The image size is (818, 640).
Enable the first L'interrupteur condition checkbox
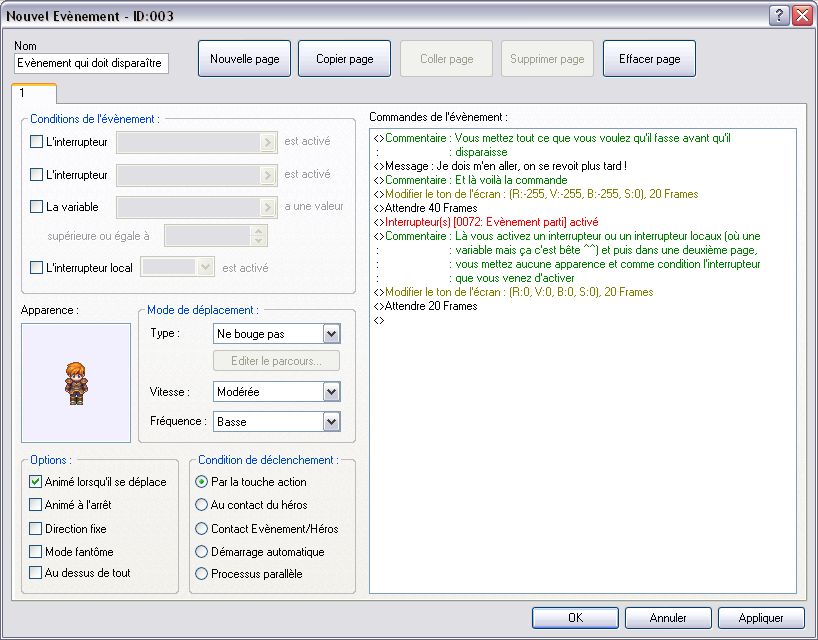37,141
